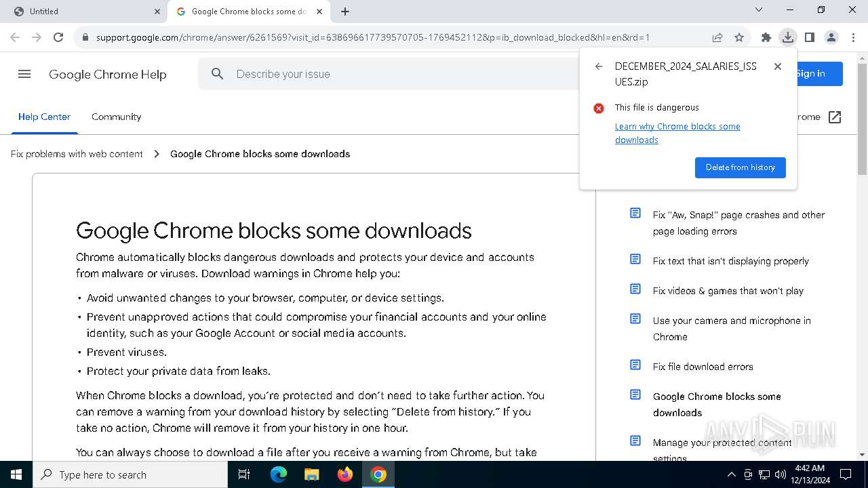
Task: Select Google Chrome blocks some downloads sidebar item
Action: click(x=717, y=405)
